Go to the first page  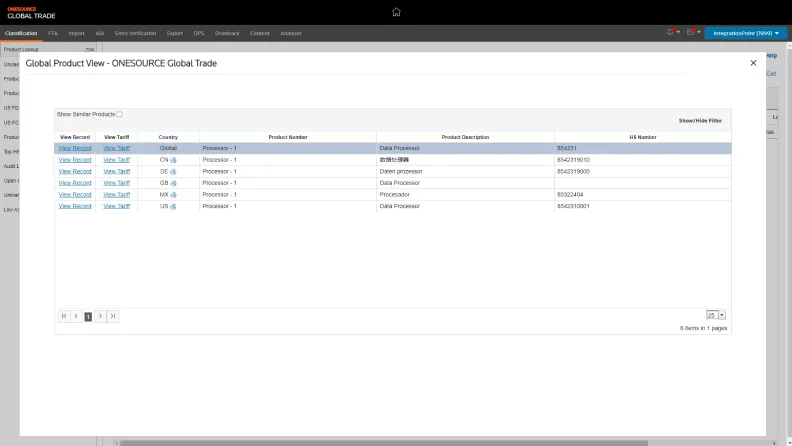pyautogui.click(x=64, y=316)
